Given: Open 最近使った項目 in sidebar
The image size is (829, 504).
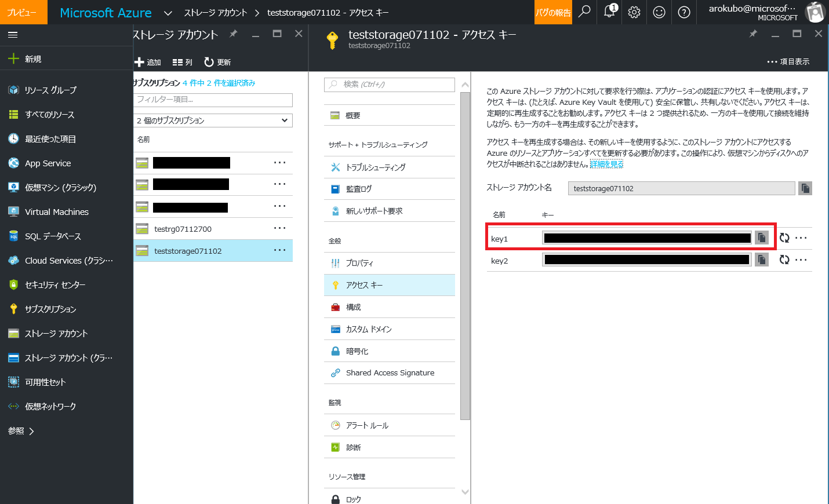Looking at the screenshot, I should pyautogui.click(x=67, y=138).
